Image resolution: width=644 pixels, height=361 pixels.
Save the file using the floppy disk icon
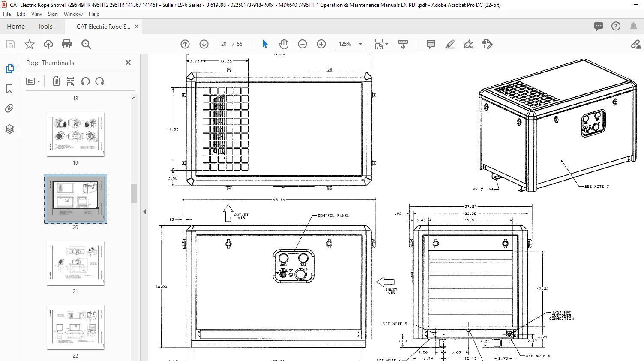tap(11, 44)
